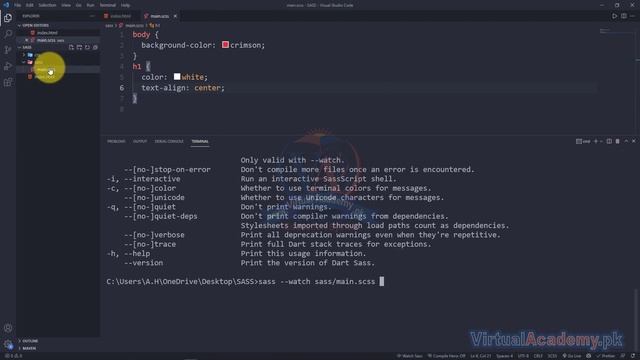Open the Source Control view

click(x=8, y=50)
